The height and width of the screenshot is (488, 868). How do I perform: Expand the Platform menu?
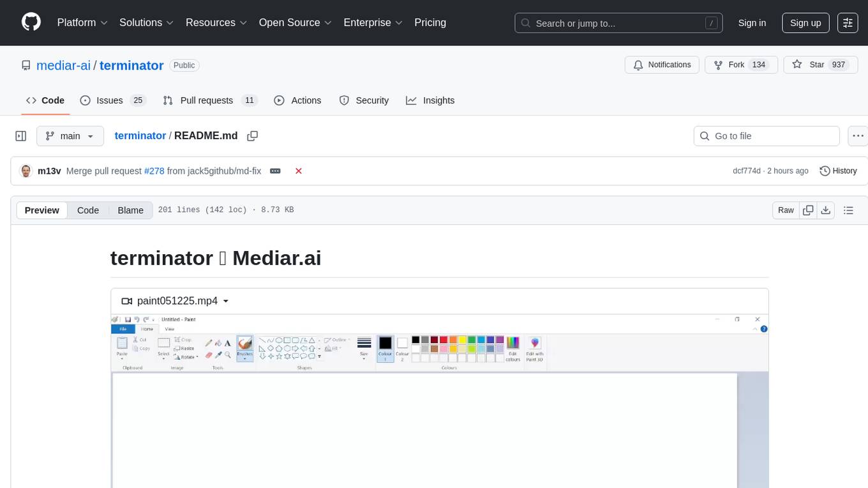[82, 22]
